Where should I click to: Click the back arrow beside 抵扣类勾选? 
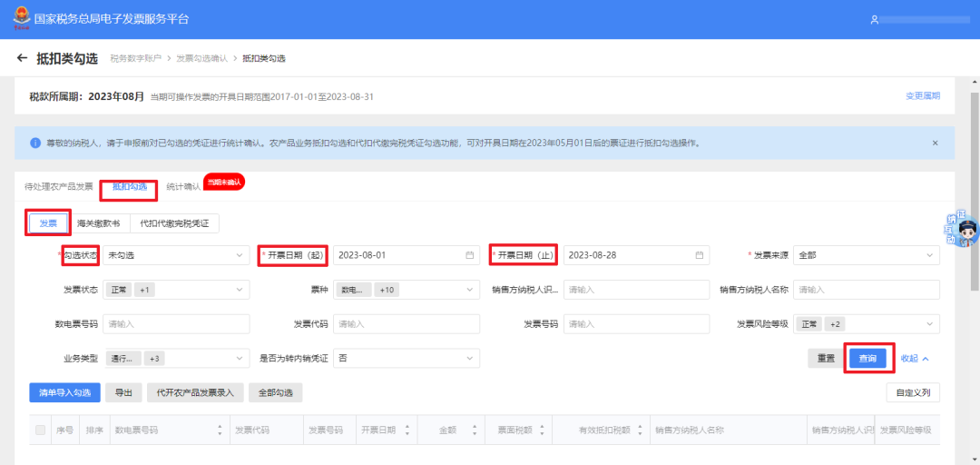pyautogui.click(x=23, y=58)
